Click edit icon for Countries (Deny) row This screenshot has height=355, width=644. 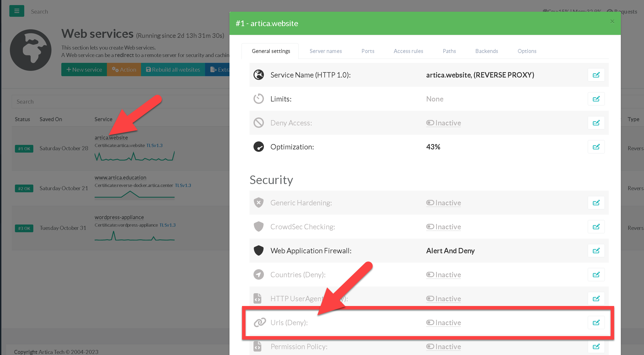[x=596, y=275]
